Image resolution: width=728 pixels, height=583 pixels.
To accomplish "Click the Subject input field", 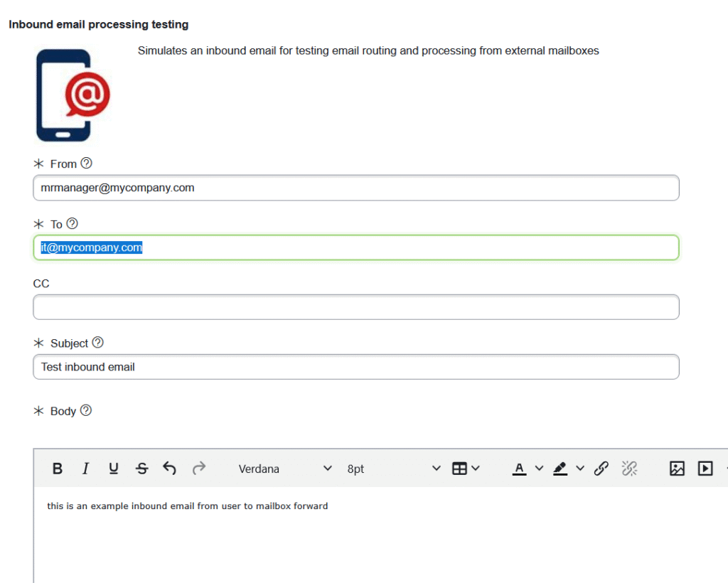I will tap(355, 368).
